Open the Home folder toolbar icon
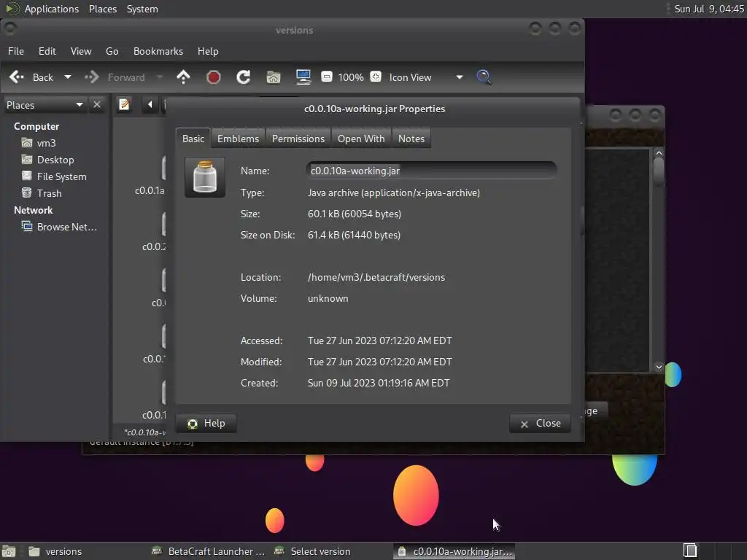This screenshot has width=747, height=560. 274,77
